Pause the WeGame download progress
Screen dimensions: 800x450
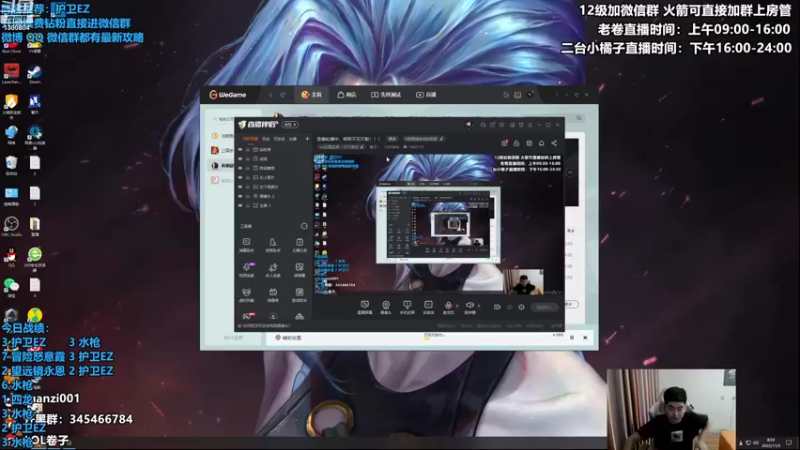pyautogui.click(x=572, y=338)
